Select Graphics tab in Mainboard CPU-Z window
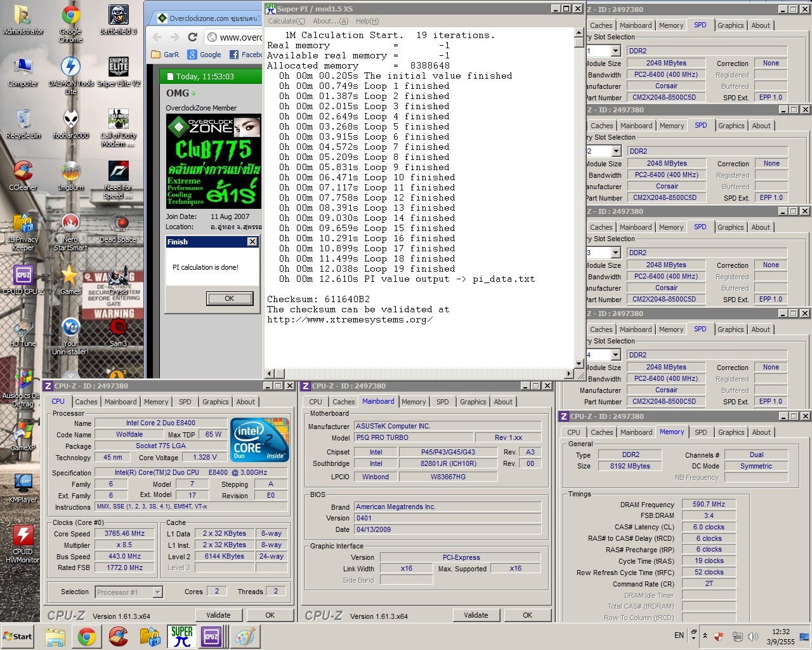 pyautogui.click(x=473, y=402)
